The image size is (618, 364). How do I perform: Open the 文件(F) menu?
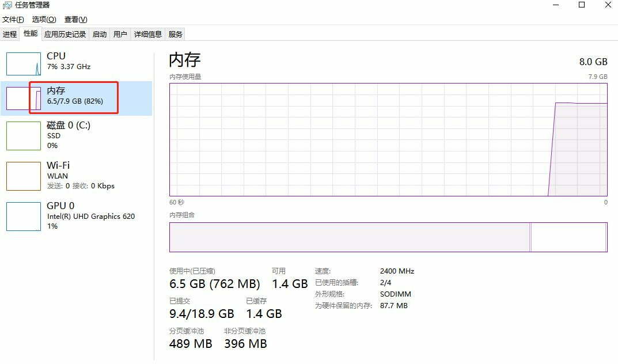pyautogui.click(x=13, y=20)
